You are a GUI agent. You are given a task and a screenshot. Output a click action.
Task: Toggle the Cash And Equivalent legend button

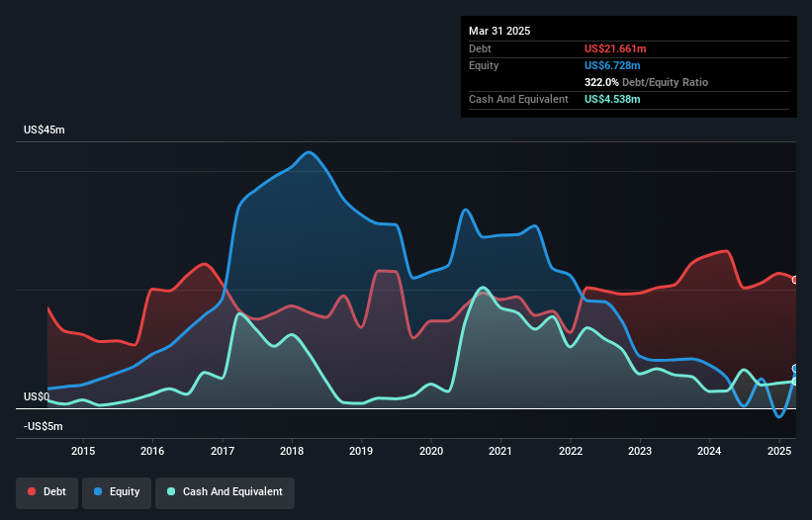pyautogui.click(x=225, y=492)
